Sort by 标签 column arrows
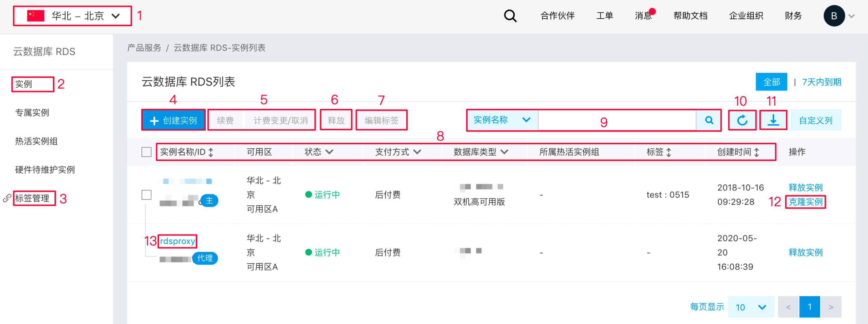Screen dimensions: 868x324 668,152
